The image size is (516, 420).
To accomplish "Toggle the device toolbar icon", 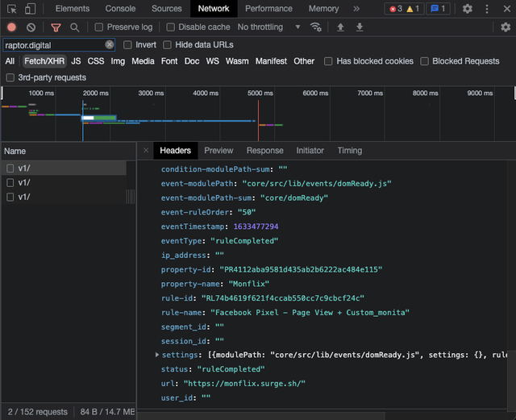I will (30, 9).
